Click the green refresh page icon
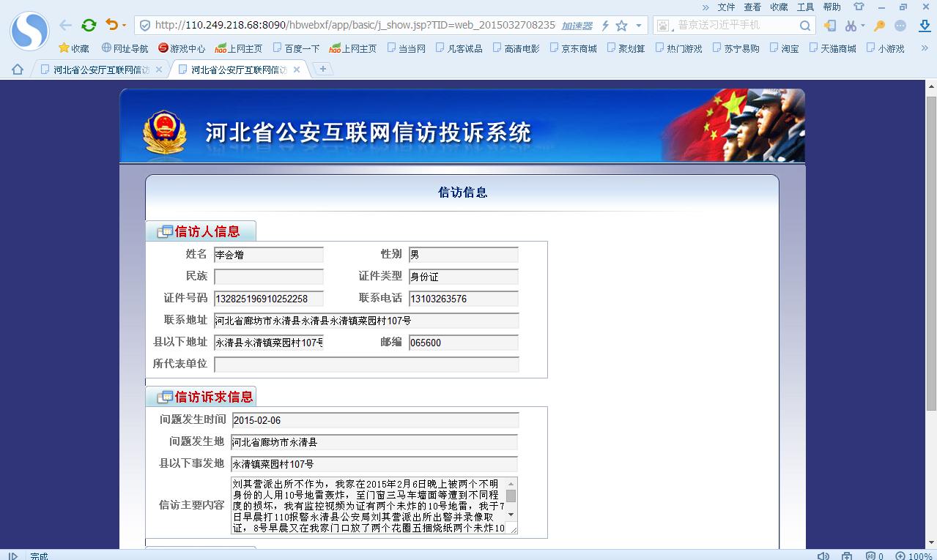The height and width of the screenshot is (560, 937). pos(89,25)
